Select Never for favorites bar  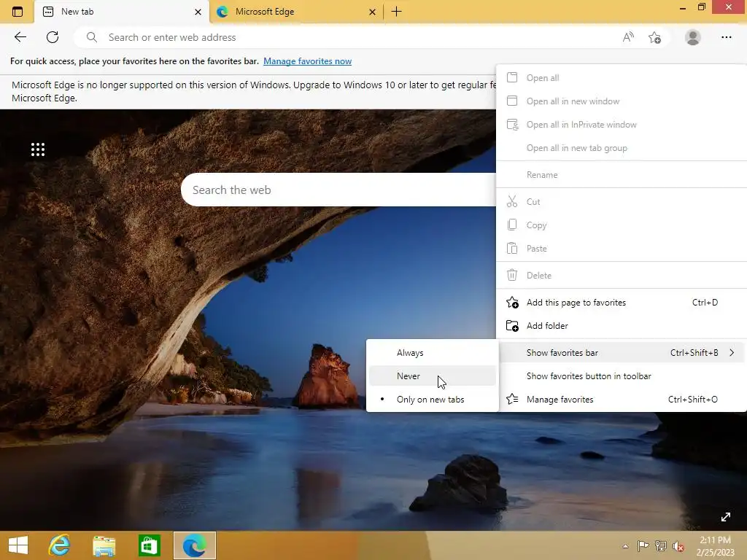click(x=432, y=376)
